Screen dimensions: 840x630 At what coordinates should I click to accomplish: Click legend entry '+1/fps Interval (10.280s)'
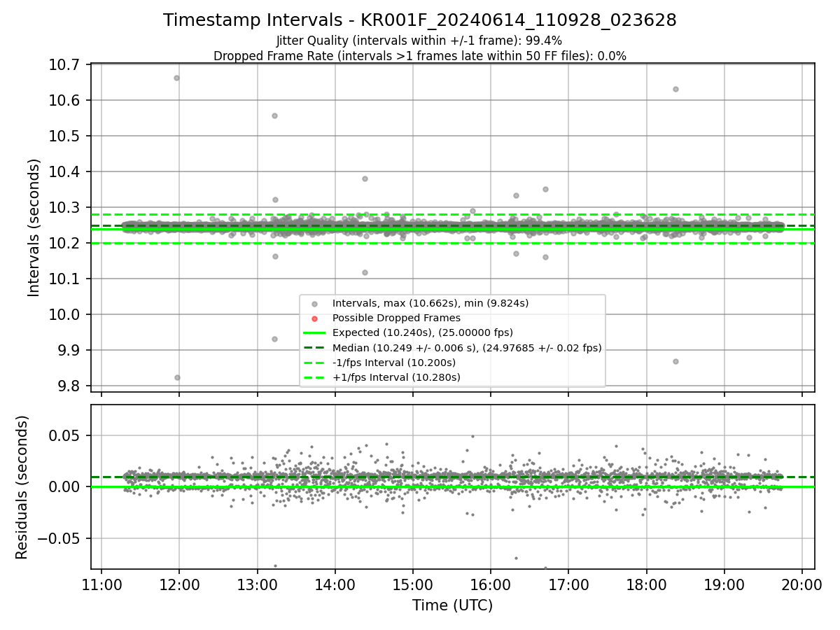pyautogui.click(x=396, y=377)
